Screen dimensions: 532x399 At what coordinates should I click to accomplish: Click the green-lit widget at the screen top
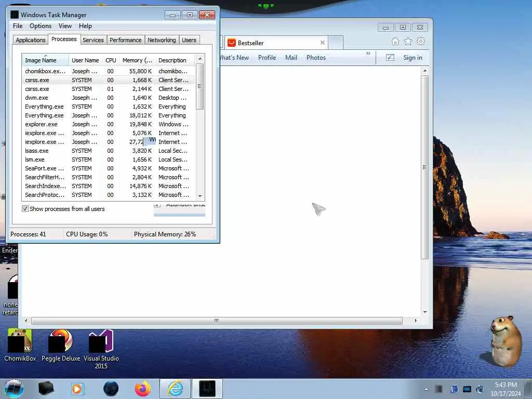point(265,6)
